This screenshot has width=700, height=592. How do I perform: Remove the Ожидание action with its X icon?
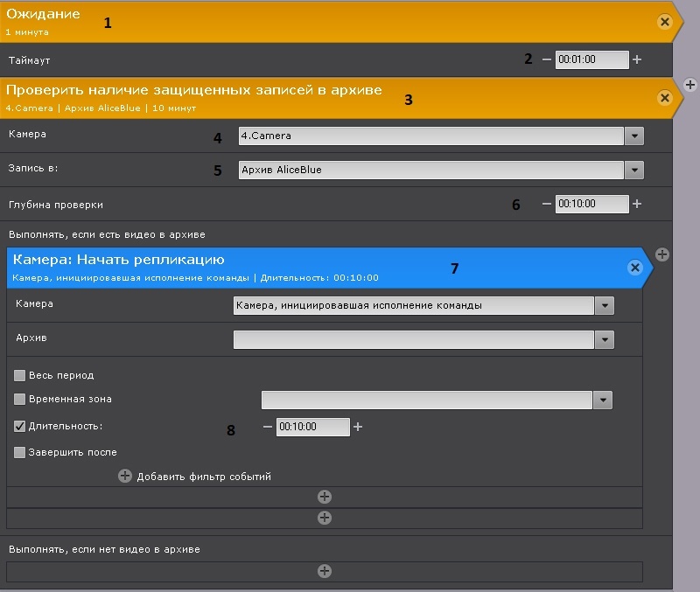[664, 22]
